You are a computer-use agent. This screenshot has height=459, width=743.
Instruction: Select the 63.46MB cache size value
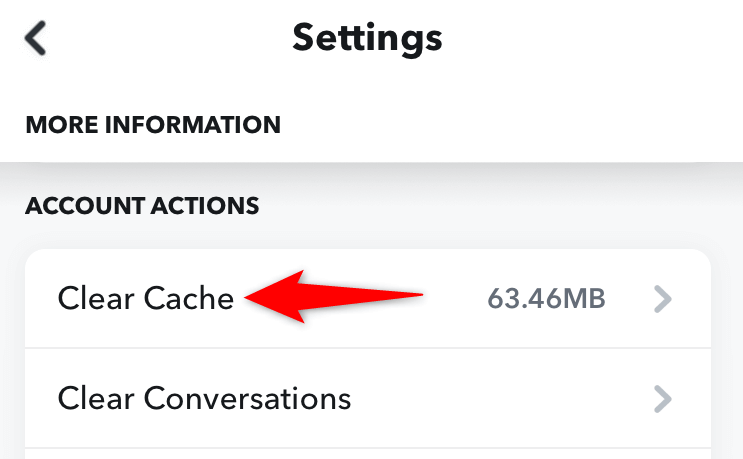546,298
